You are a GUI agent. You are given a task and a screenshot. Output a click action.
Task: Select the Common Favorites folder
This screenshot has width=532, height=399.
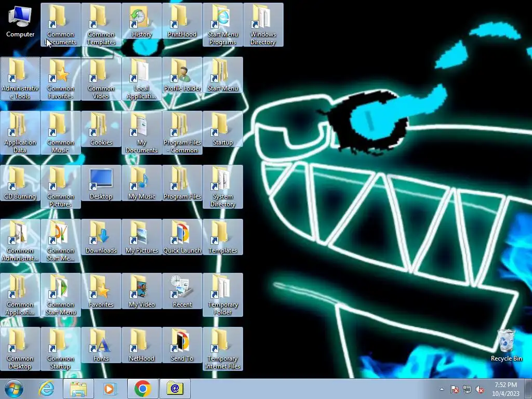click(60, 79)
